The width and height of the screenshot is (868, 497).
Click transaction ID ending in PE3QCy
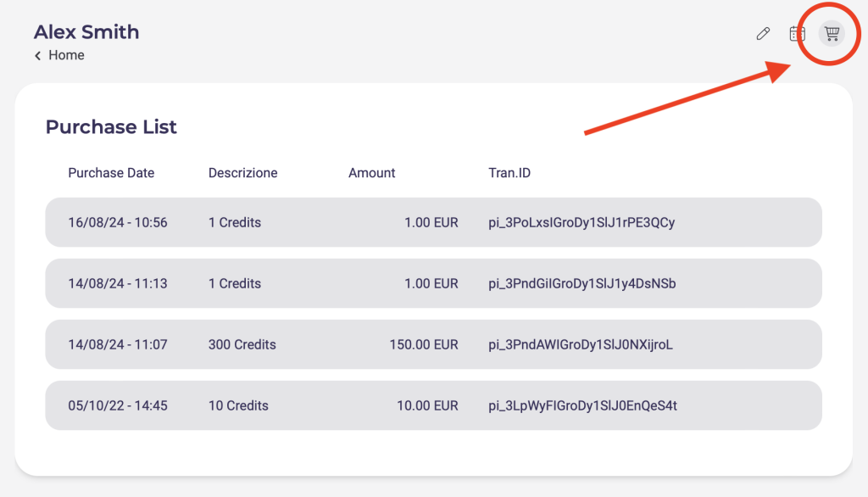point(581,223)
